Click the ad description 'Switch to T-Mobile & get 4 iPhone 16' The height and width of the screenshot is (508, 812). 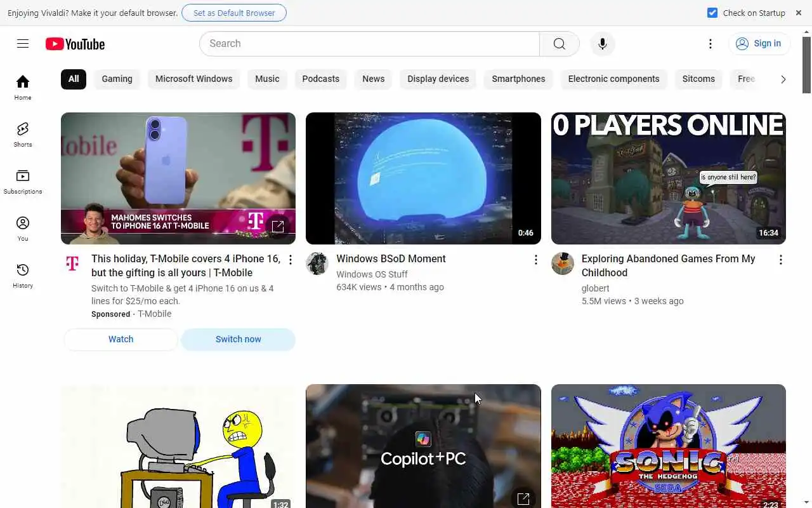pyautogui.click(x=183, y=295)
